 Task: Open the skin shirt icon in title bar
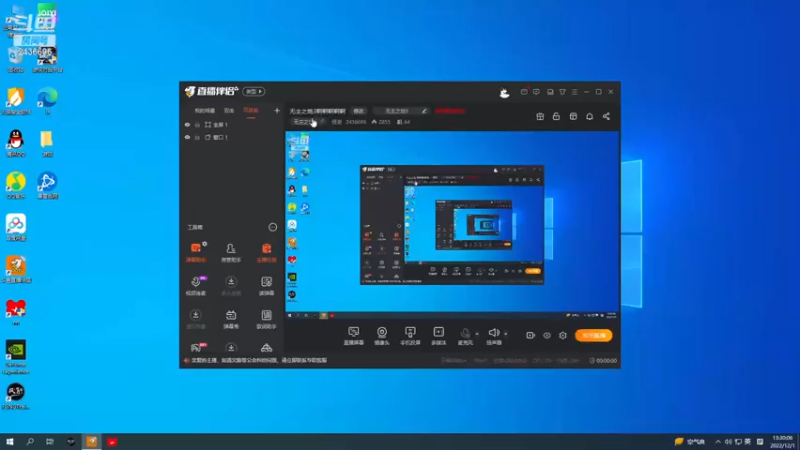(x=562, y=92)
